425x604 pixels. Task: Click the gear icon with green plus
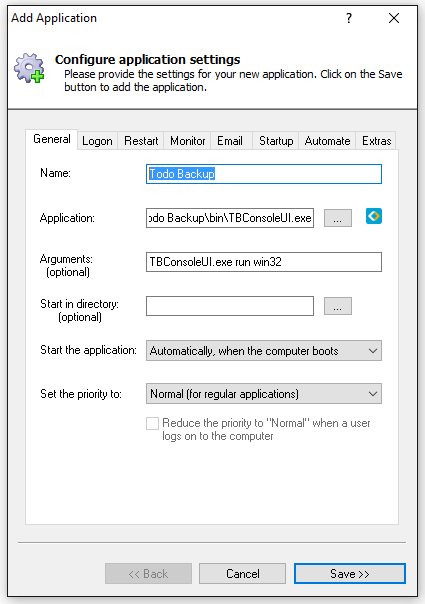[29, 68]
